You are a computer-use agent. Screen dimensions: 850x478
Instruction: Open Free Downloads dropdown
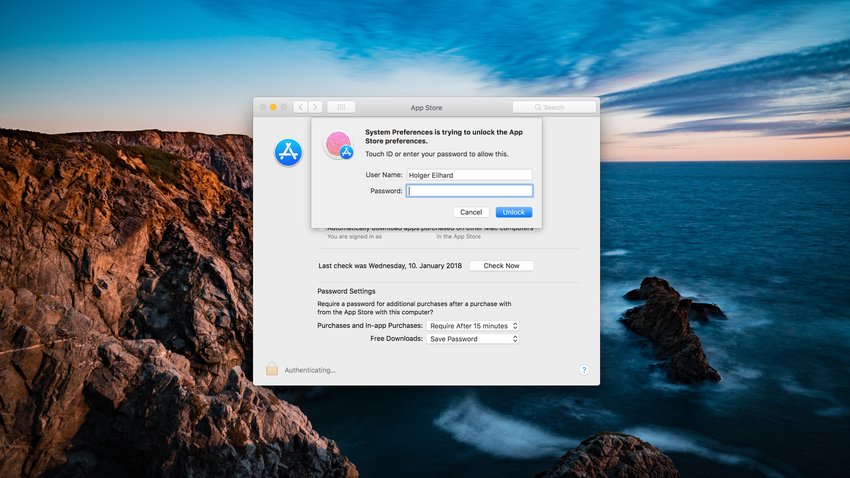point(473,339)
